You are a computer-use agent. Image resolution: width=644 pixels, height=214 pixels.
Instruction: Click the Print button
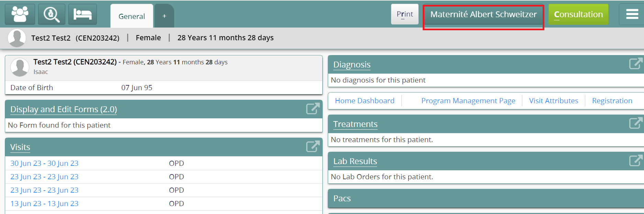pyautogui.click(x=405, y=14)
